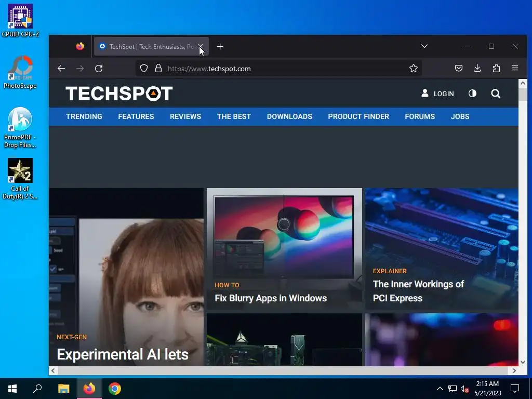Click the vertical scrollbar thumb
Image resolution: width=532 pixels, height=399 pixels.
523,94
